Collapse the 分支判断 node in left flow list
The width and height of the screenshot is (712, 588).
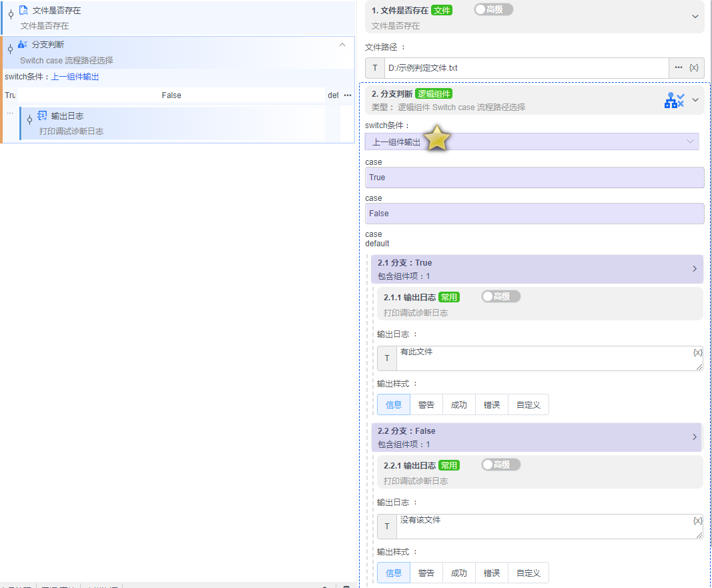[342, 45]
